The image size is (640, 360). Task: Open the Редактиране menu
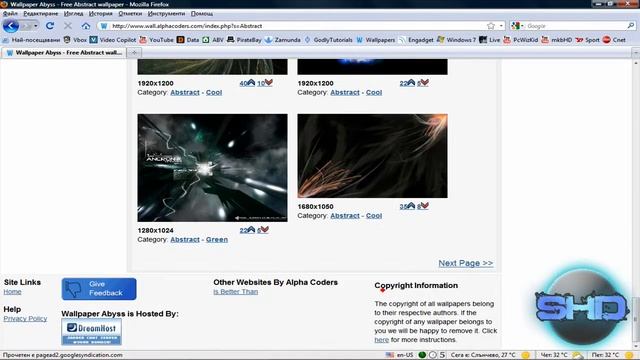(40, 13)
